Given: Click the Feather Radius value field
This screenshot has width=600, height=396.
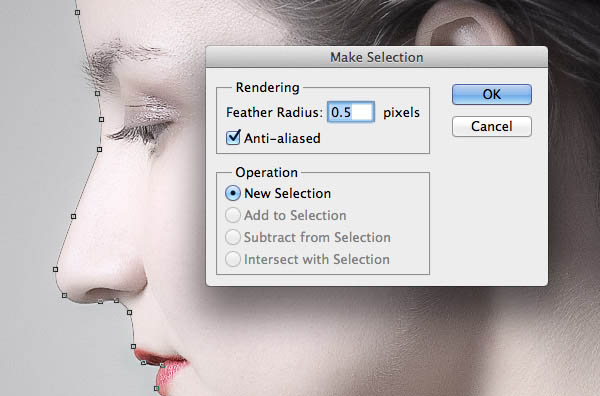Looking at the screenshot, I should (x=351, y=112).
